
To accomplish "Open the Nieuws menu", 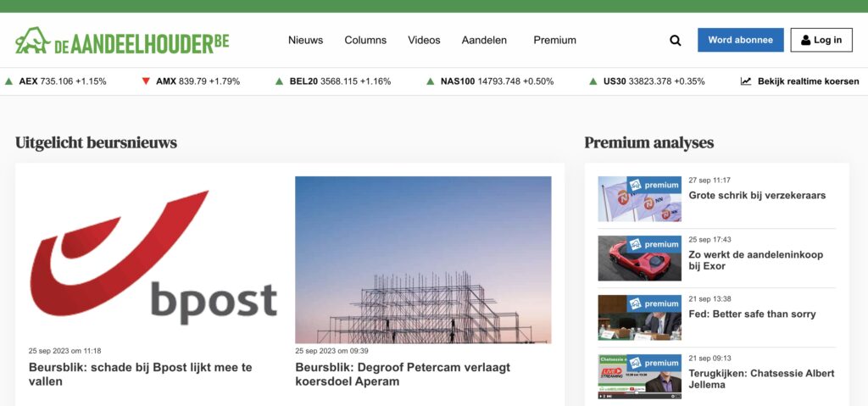I will tap(305, 40).
